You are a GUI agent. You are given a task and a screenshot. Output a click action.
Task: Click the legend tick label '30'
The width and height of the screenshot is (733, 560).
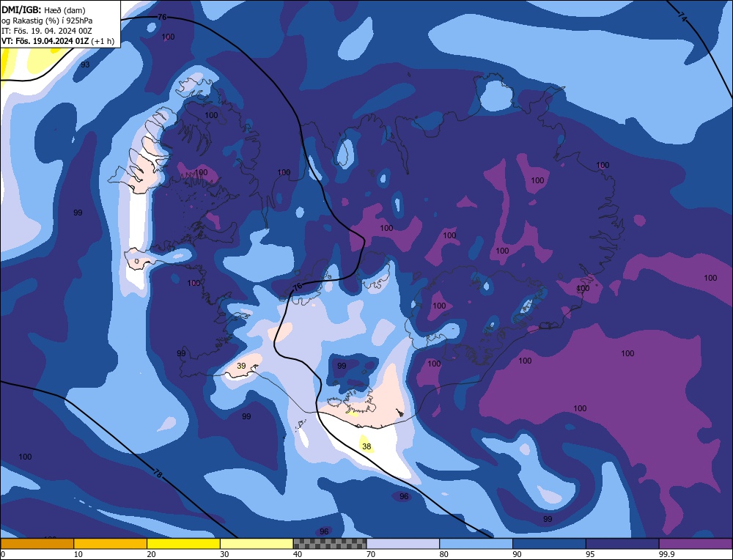[224, 554]
